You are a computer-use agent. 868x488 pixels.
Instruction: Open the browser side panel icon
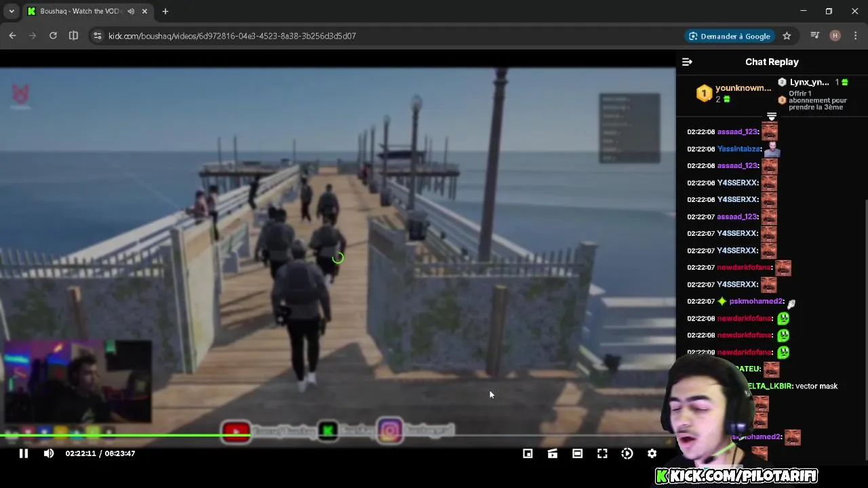click(73, 36)
